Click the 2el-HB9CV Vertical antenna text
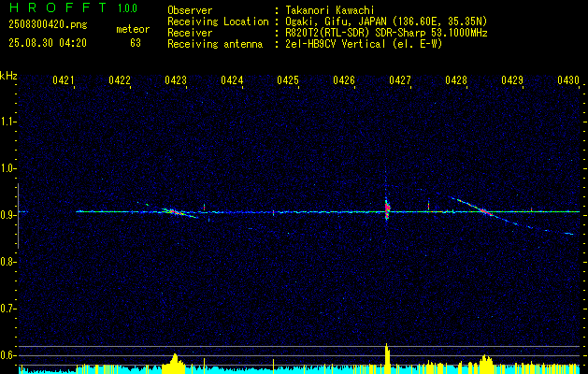 [x=364, y=44]
